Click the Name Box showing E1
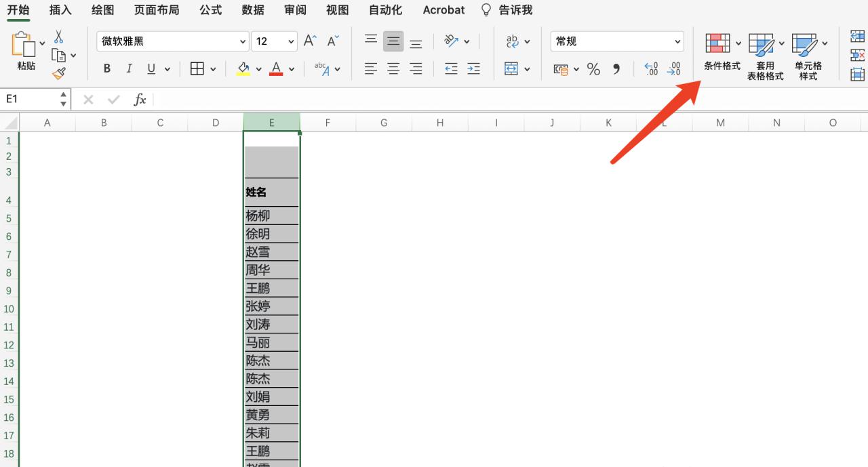 [31, 99]
